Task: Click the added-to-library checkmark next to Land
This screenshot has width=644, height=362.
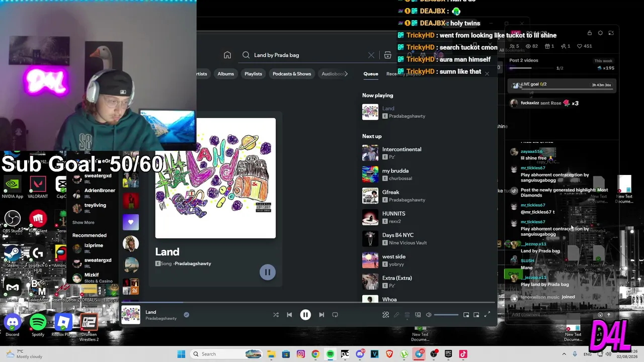Action: click(186, 315)
